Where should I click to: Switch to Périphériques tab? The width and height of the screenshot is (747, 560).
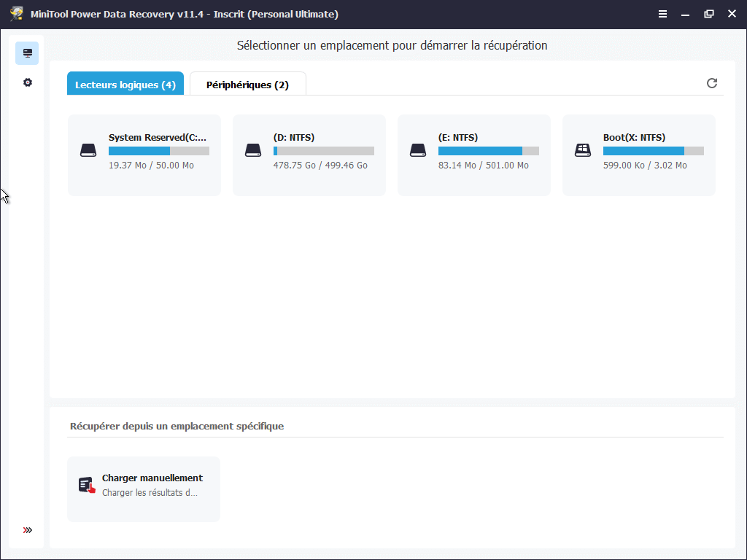(247, 85)
